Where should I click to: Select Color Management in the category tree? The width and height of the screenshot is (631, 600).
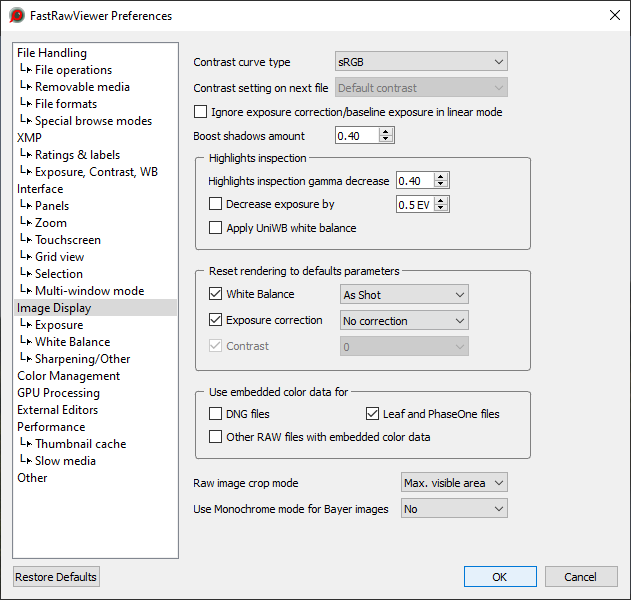click(68, 376)
